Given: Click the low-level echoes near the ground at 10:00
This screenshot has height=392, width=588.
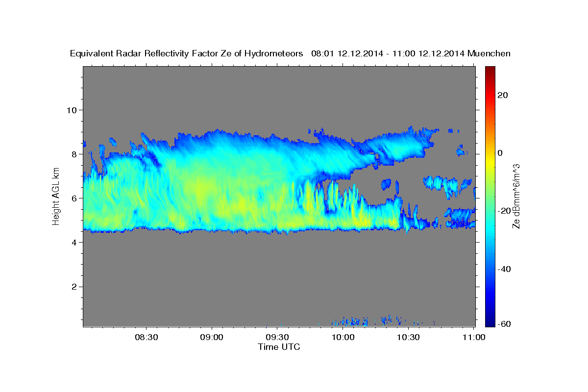Looking at the screenshot, I should pos(350,321).
